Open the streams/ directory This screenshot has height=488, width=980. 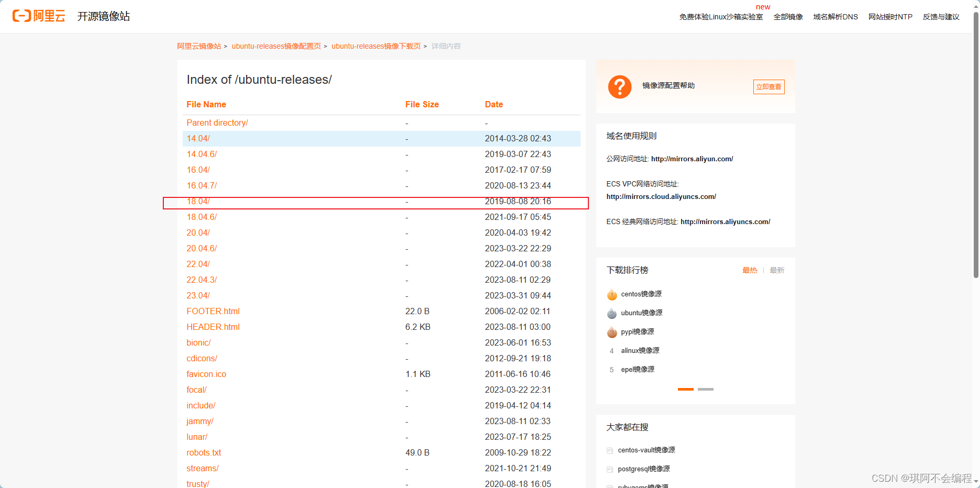click(203, 468)
